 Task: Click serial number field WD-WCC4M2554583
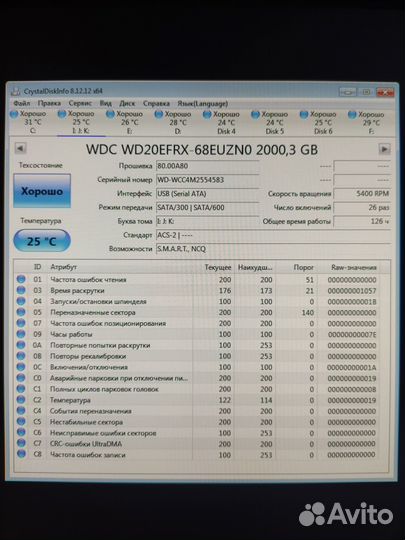[207, 180]
